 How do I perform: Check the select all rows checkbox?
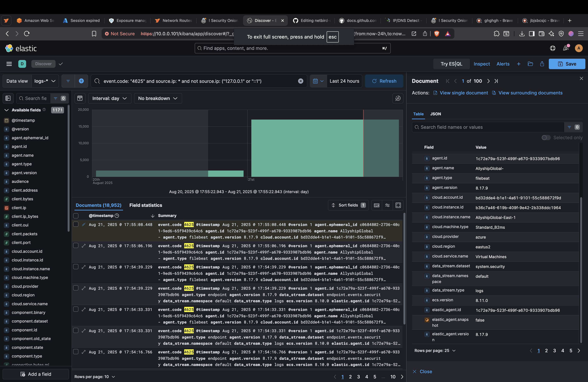click(76, 216)
